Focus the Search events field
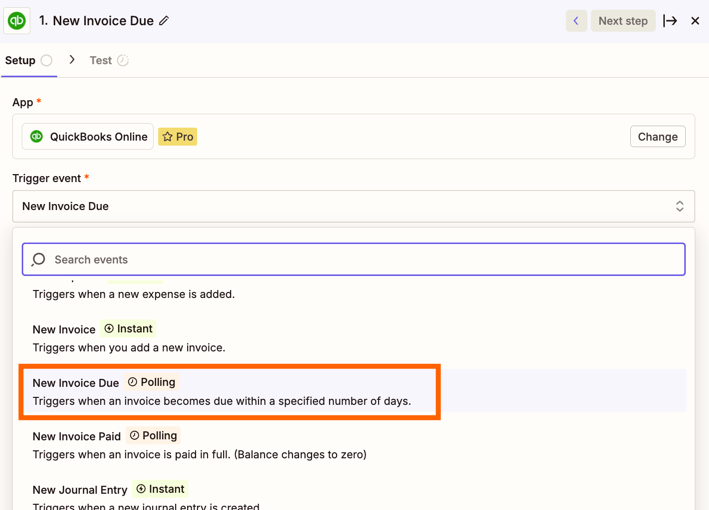The width and height of the screenshot is (709, 510). (354, 260)
